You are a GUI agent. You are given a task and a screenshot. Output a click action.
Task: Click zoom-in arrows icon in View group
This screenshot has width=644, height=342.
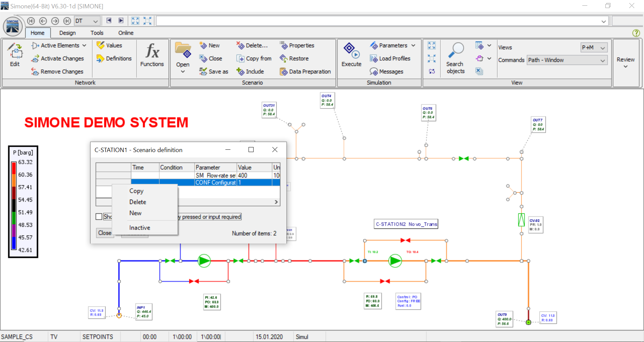tap(432, 59)
